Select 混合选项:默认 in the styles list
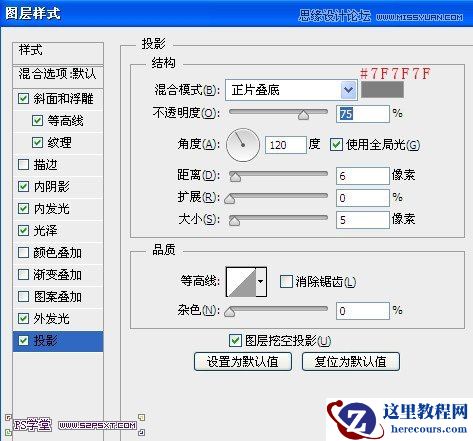Image resolution: width=473 pixels, height=441 pixels. [x=58, y=77]
